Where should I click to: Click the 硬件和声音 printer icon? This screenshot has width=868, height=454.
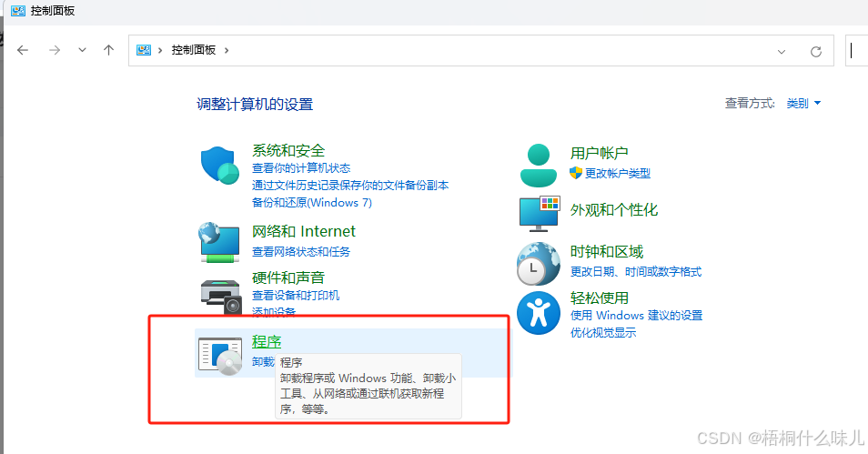coord(221,298)
